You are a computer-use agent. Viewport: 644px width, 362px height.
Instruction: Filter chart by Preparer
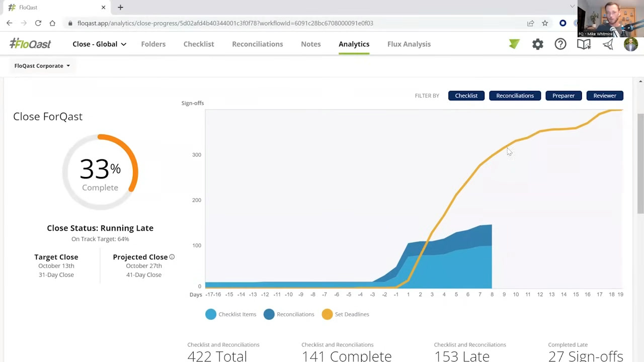coord(563,96)
